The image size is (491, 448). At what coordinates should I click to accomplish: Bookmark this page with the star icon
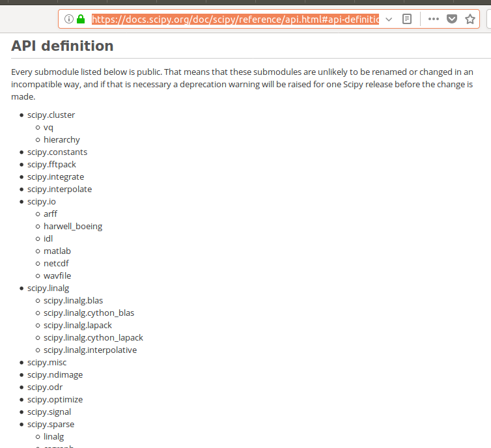pos(470,19)
